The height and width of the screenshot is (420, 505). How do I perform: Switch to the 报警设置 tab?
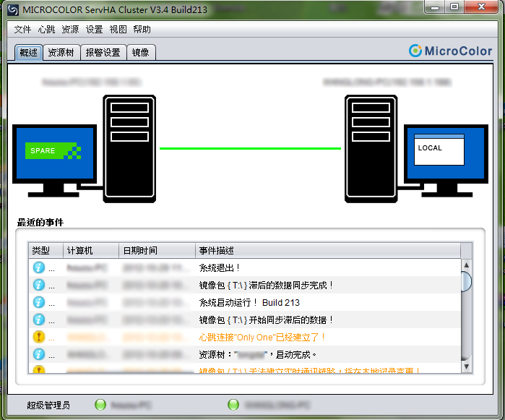pos(103,52)
